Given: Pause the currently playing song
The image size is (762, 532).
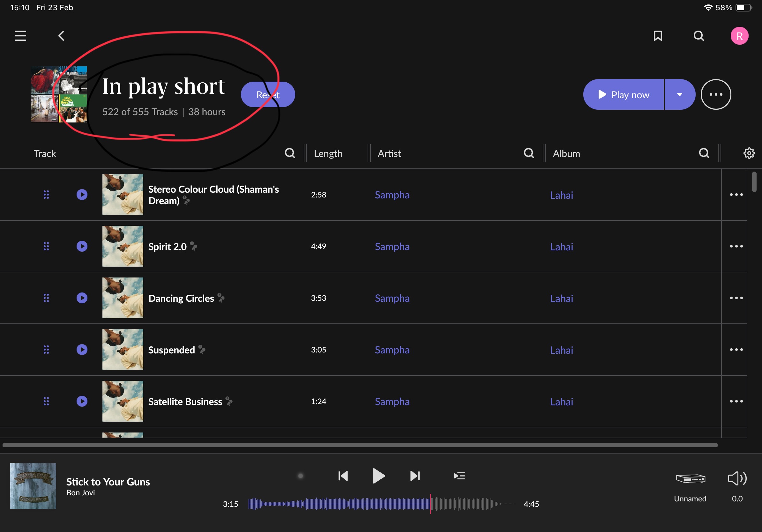Looking at the screenshot, I should click(x=379, y=476).
